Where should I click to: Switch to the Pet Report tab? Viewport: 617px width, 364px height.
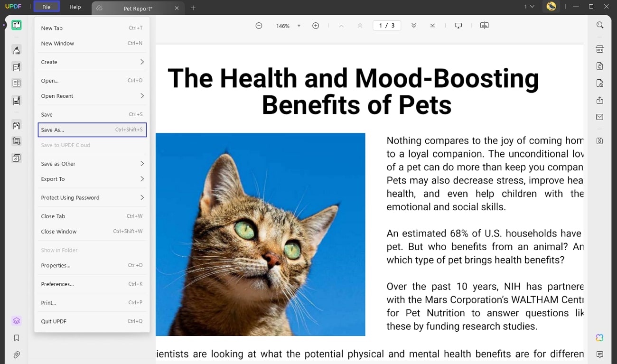click(138, 8)
